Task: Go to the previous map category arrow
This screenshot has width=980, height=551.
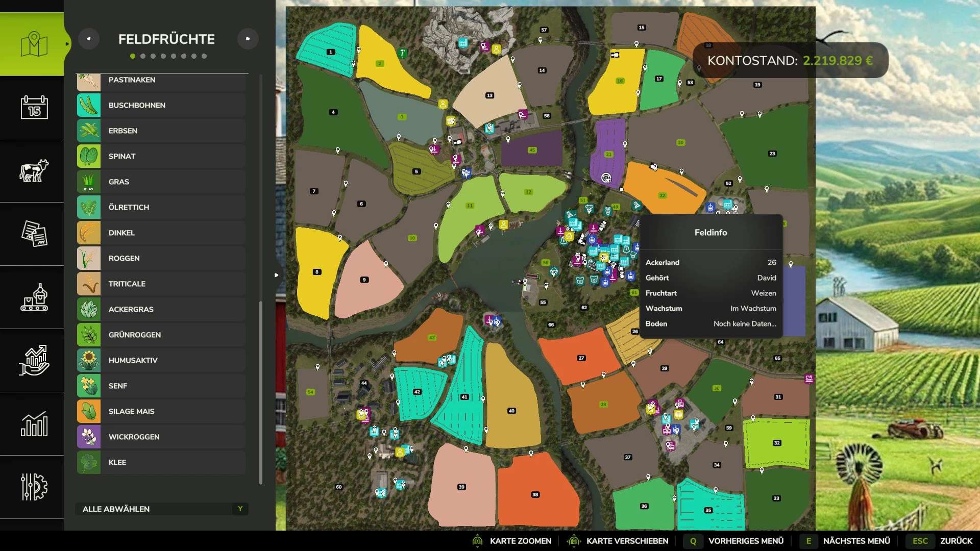Action: (x=89, y=39)
